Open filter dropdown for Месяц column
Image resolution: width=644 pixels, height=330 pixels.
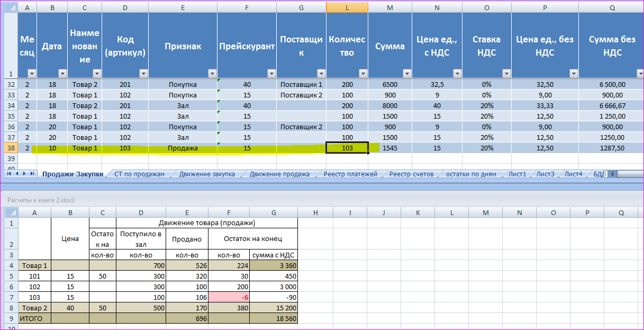click(31, 74)
